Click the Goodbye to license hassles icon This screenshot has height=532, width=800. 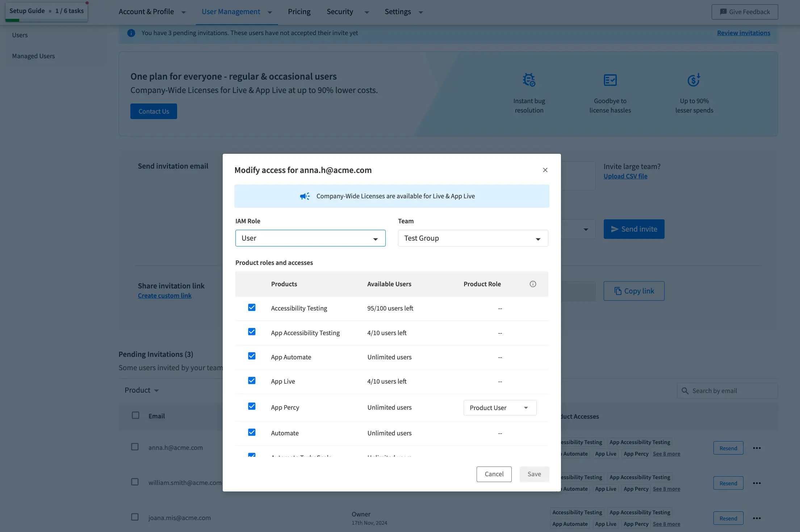coord(610,80)
